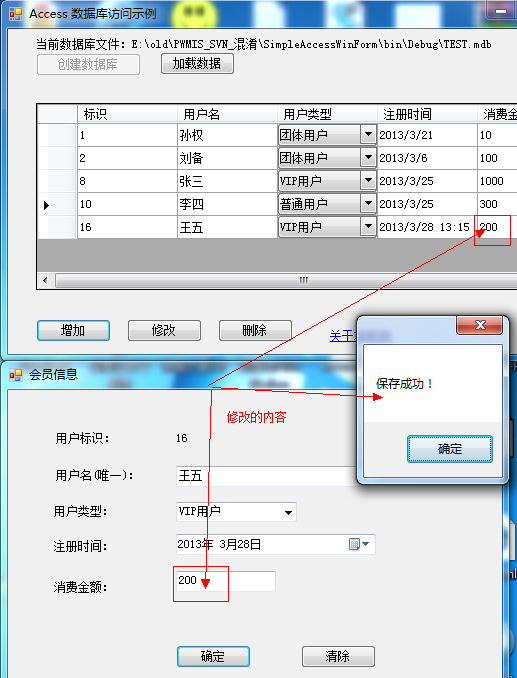Select the 标识 cell with value 8
Image resolution: width=517 pixels, height=678 pixels.
coord(127,181)
